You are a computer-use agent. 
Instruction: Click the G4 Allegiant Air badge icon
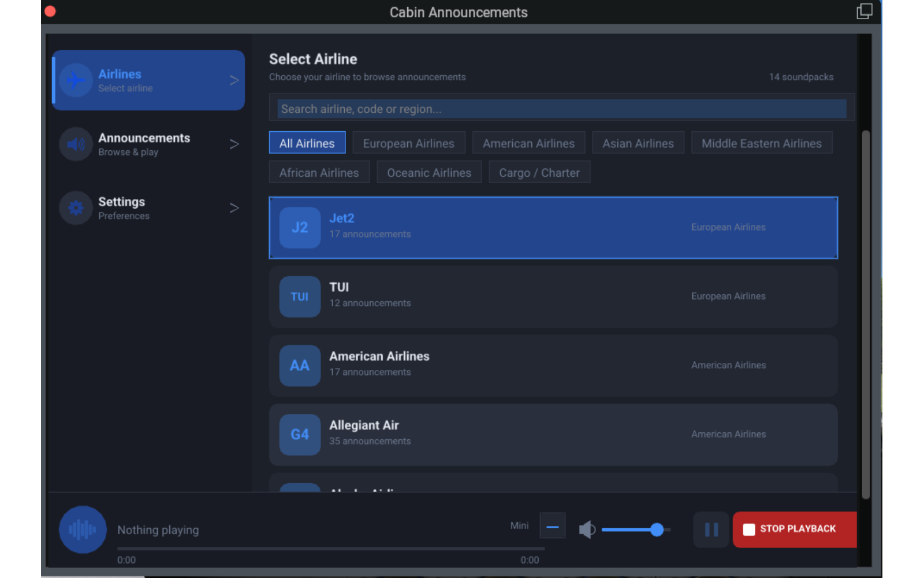coord(300,435)
